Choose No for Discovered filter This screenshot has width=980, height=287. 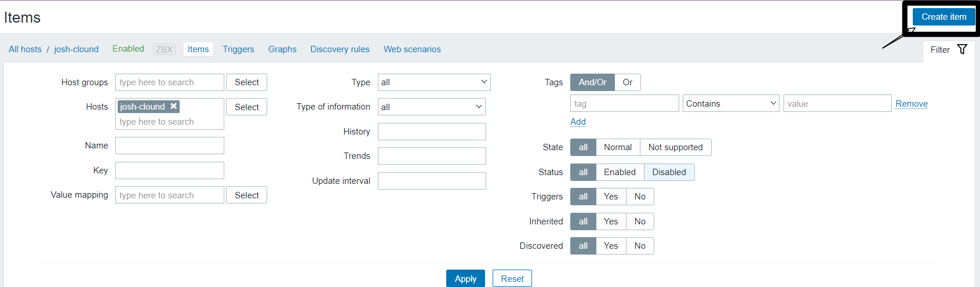(640, 246)
